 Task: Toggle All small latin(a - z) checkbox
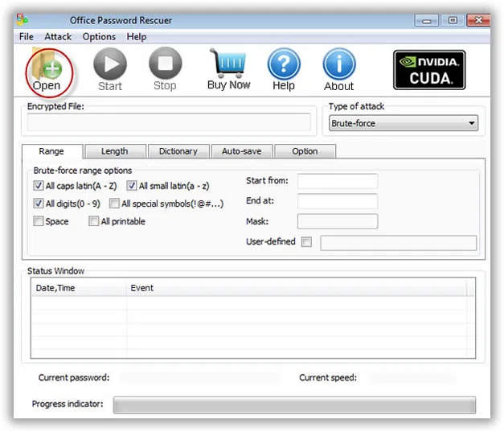(132, 186)
